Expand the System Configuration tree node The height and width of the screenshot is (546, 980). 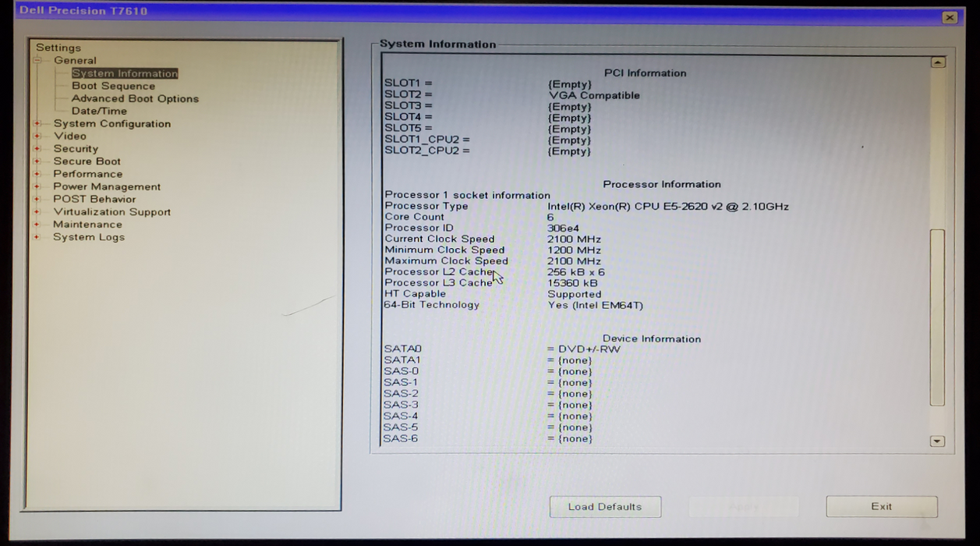[37, 124]
